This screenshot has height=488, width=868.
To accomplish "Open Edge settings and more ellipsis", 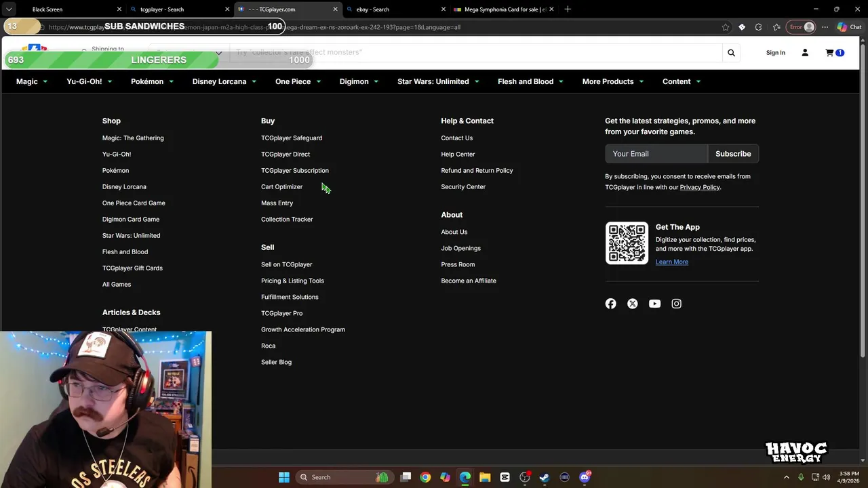I will pos(825,27).
